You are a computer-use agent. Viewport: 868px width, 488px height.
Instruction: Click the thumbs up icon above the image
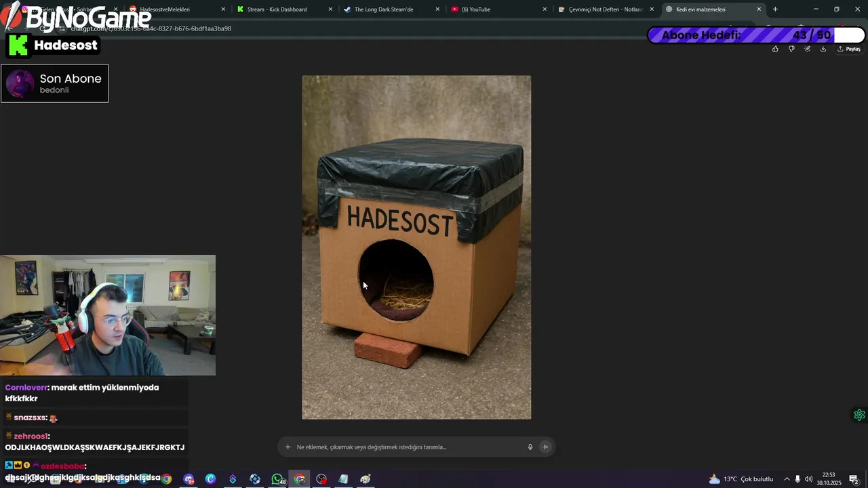(775, 49)
